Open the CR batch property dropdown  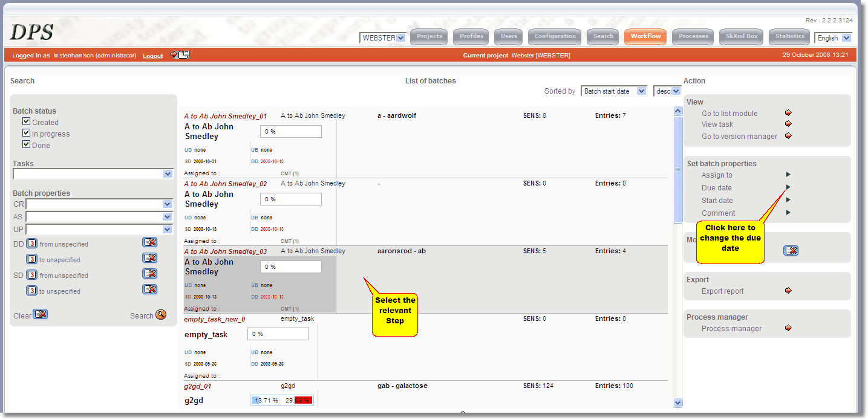coord(99,204)
